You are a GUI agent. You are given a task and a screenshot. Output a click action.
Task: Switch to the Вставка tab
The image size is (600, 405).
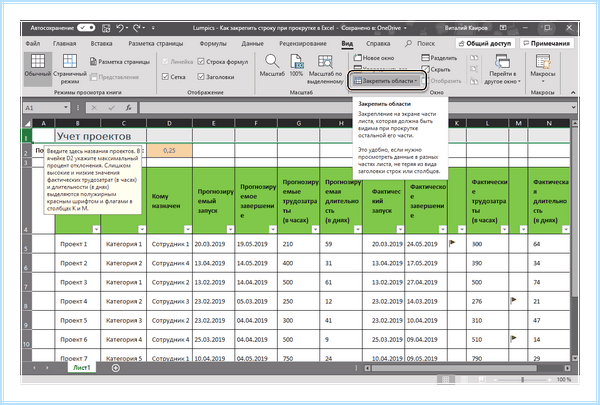[101, 43]
